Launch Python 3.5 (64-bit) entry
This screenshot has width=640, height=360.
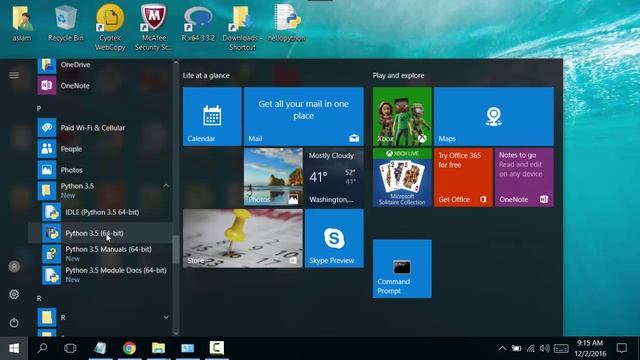pyautogui.click(x=100, y=233)
